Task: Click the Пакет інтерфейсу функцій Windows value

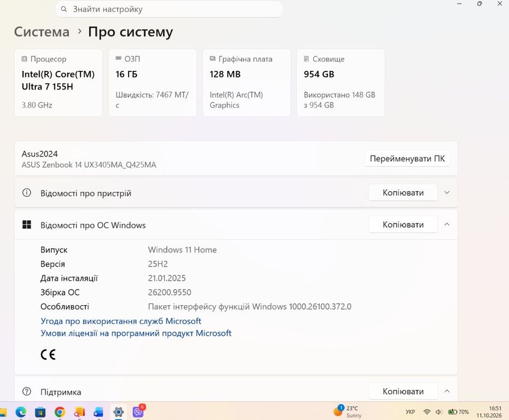Action: pyautogui.click(x=249, y=306)
